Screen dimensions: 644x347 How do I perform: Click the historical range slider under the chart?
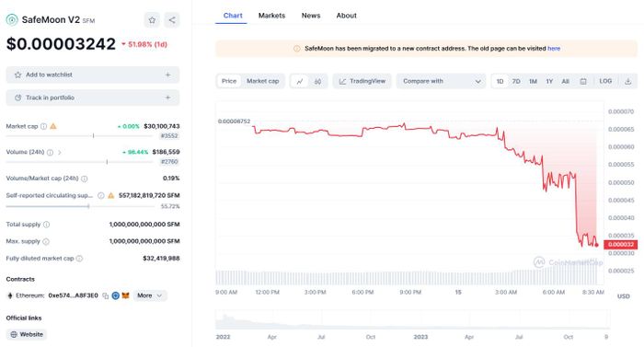coord(412,320)
